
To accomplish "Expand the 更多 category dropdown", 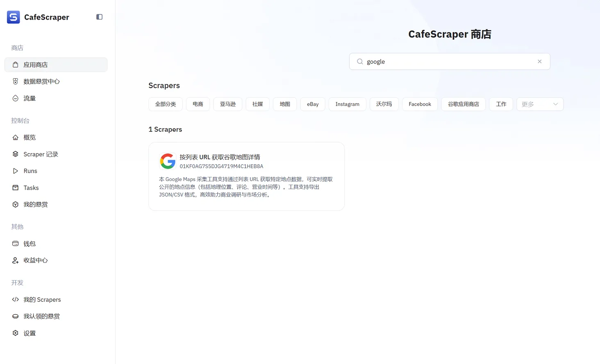I will point(539,104).
